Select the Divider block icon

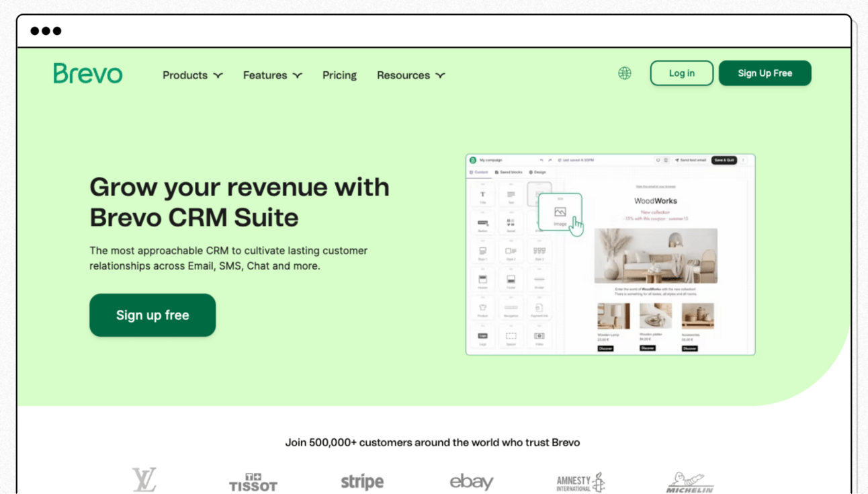pyautogui.click(x=539, y=280)
